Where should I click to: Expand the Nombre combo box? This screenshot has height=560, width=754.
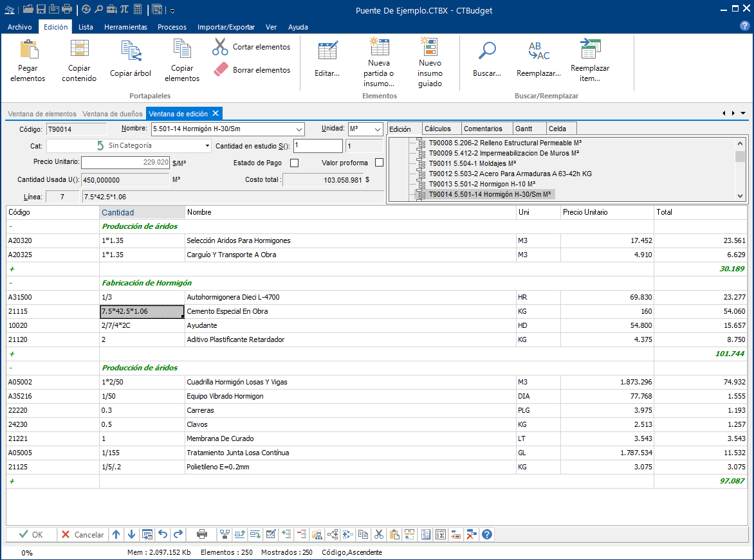[x=299, y=129]
